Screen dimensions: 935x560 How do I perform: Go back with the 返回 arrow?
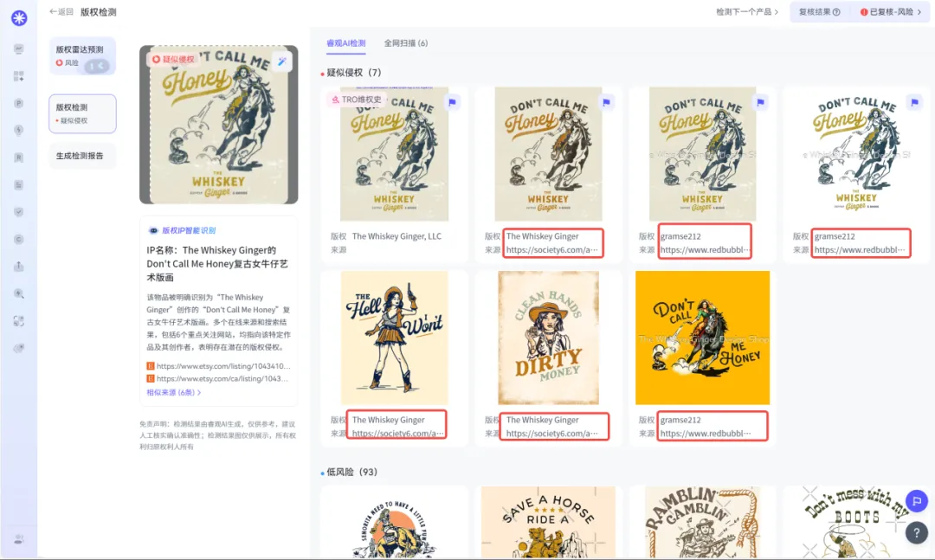(x=61, y=11)
